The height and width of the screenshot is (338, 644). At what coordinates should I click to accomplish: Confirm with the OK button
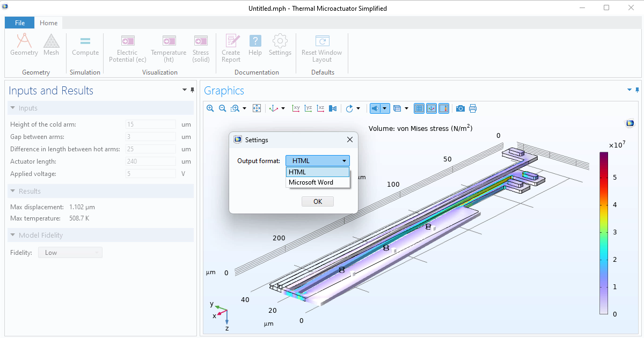pyautogui.click(x=317, y=201)
